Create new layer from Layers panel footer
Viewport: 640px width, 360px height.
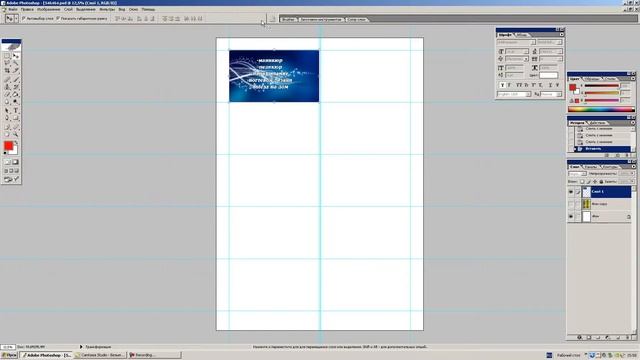tap(619, 337)
